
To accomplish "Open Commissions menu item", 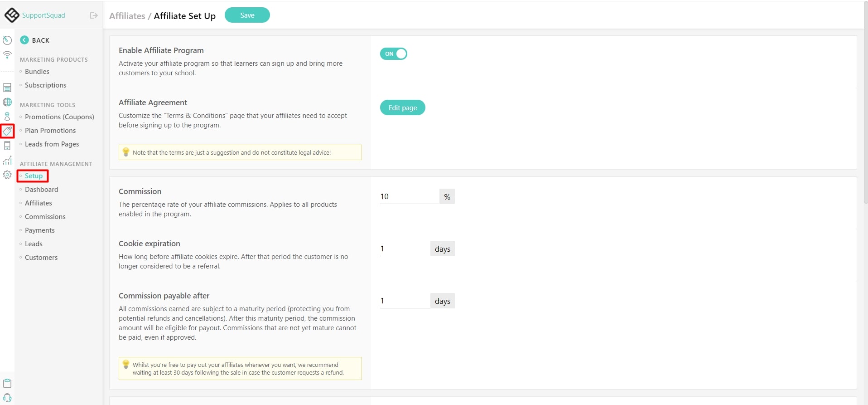I will pos(45,217).
